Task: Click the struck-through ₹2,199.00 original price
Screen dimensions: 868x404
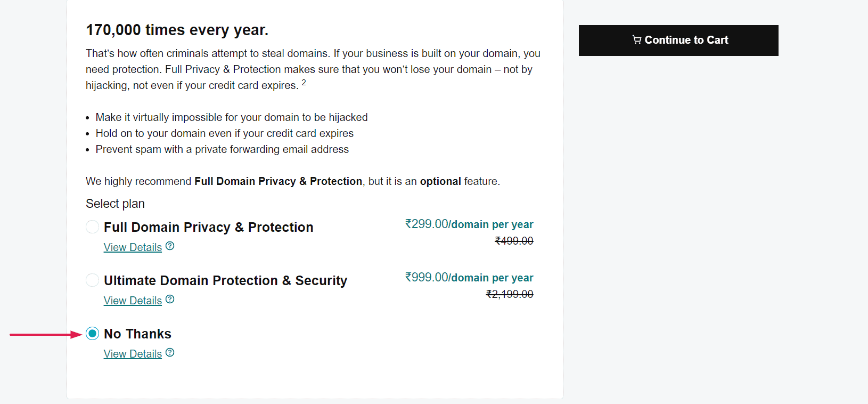Action: click(510, 294)
